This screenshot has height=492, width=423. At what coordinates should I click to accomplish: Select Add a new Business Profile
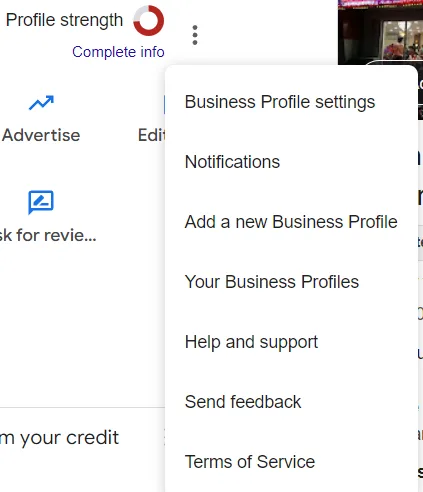click(x=291, y=222)
